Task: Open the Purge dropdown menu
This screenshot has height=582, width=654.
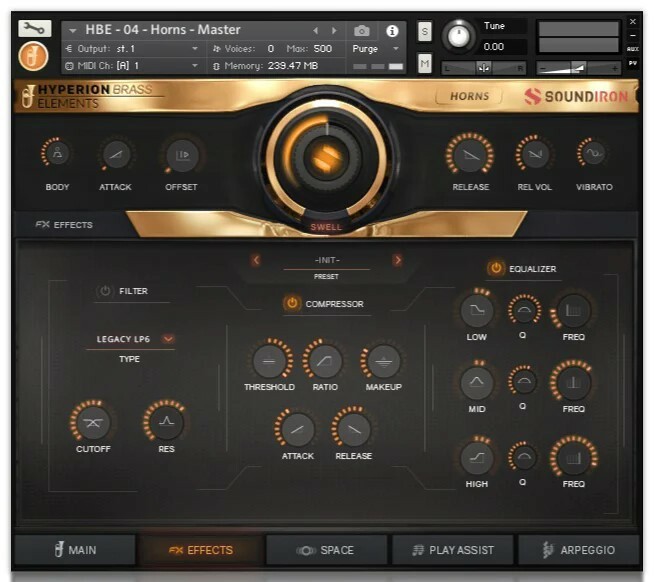Action: [x=376, y=49]
